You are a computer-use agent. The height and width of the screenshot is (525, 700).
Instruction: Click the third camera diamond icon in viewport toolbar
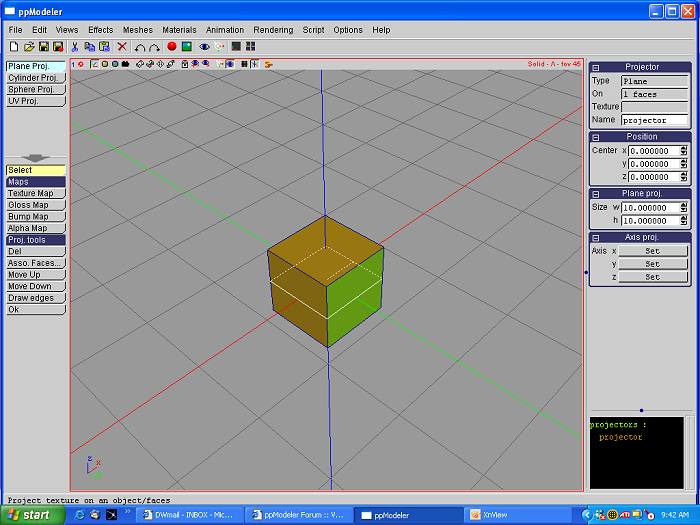tap(160, 64)
